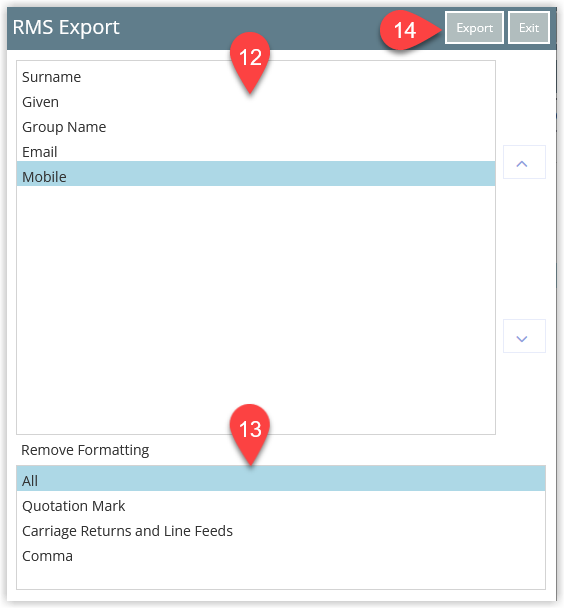
Task: Click the Remove Formatting label
Action: [x=85, y=450]
